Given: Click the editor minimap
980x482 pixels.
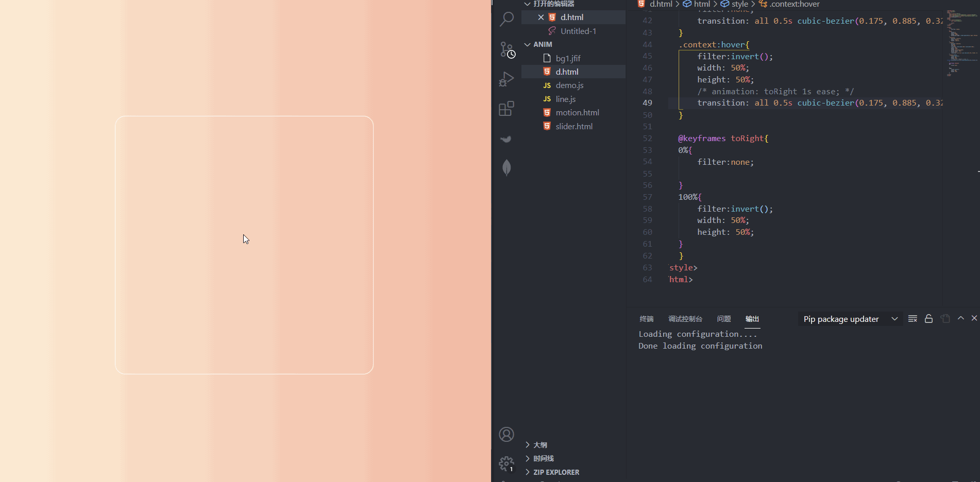Looking at the screenshot, I should click(961, 43).
